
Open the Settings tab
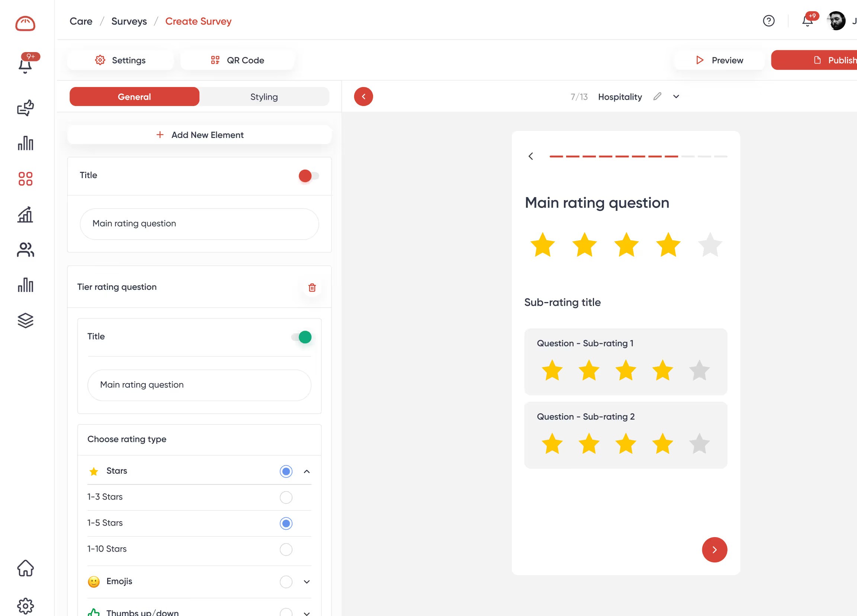(120, 60)
